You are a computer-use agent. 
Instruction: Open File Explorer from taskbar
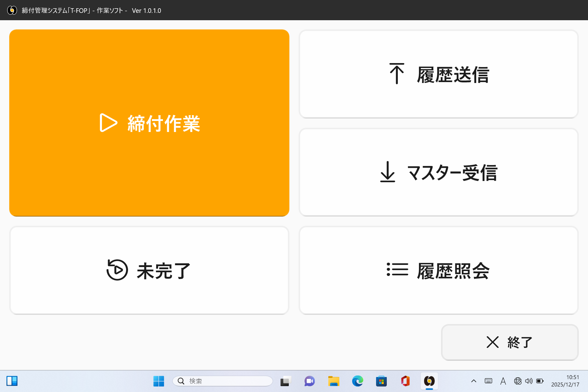pyautogui.click(x=334, y=381)
